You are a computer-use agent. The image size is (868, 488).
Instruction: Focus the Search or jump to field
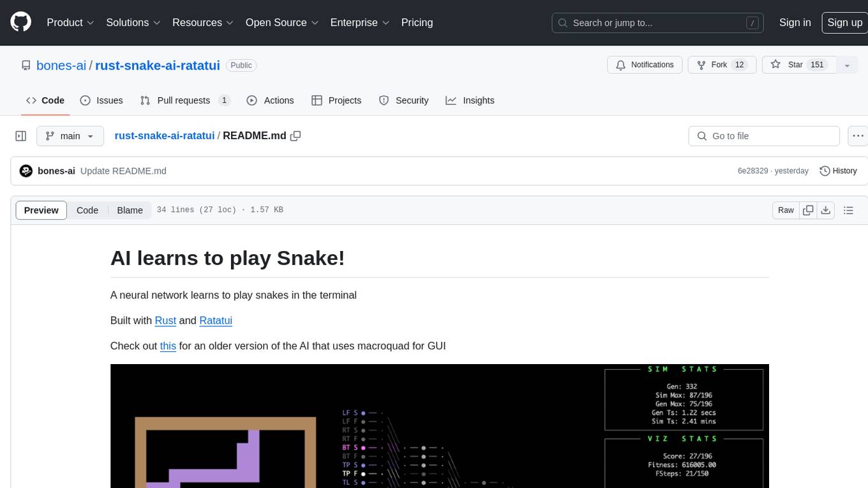pyautogui.click(x=658, y=23)
